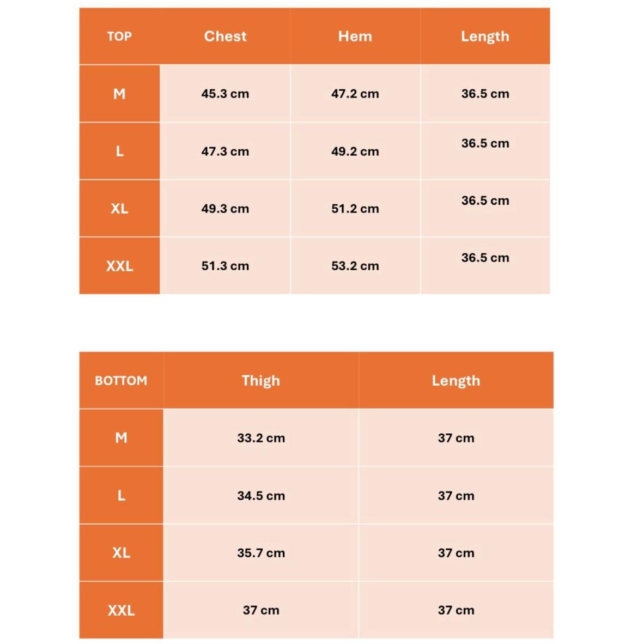The image size is (644, 644).
Task: Click the XXL row label in TOP table
Action: point(119,266)
